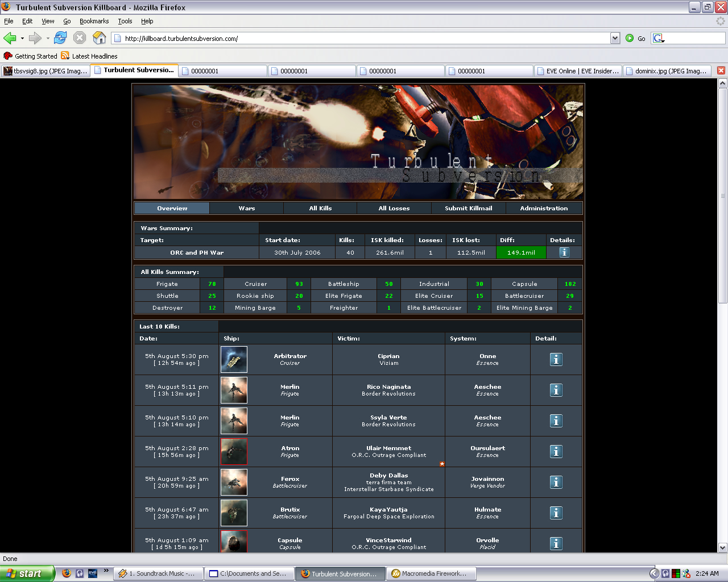Viewport: 728px width, 582px height.
Task: Open the Getting Started bookmark
Action: [31, 56]
